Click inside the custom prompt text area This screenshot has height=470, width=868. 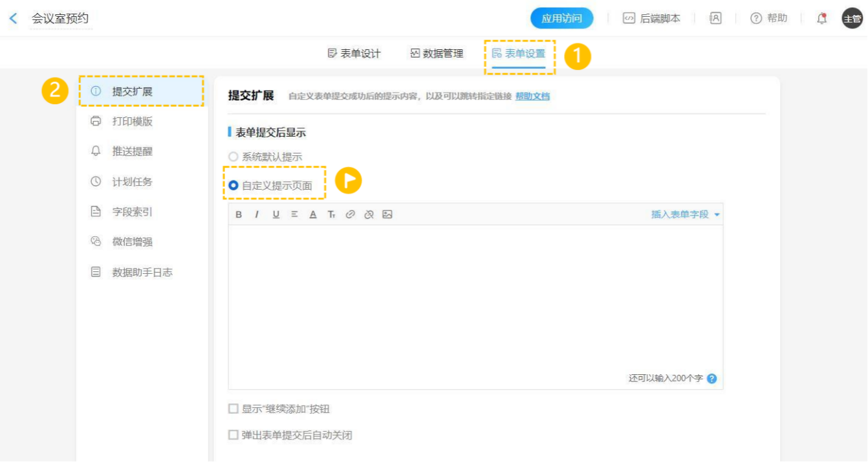click(x=475, y=298)
